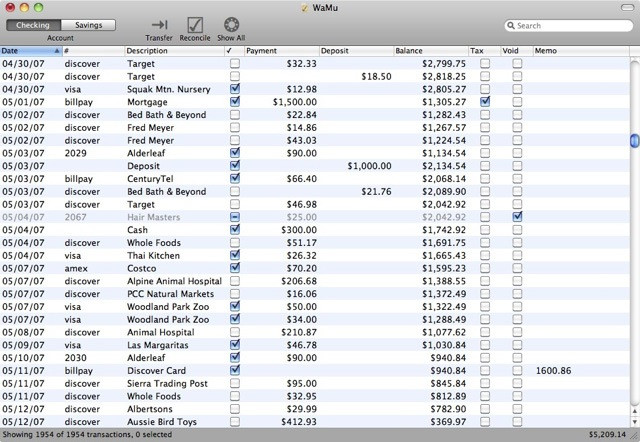Viewport: 640px width, 442px height.
Task: Open the Reconcile tool
Action: (x=195, y=25)
